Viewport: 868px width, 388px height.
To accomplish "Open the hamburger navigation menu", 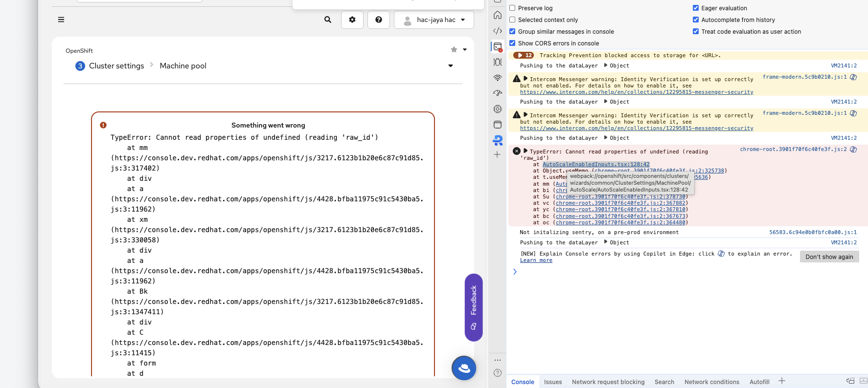I will (x=61, y=20).
